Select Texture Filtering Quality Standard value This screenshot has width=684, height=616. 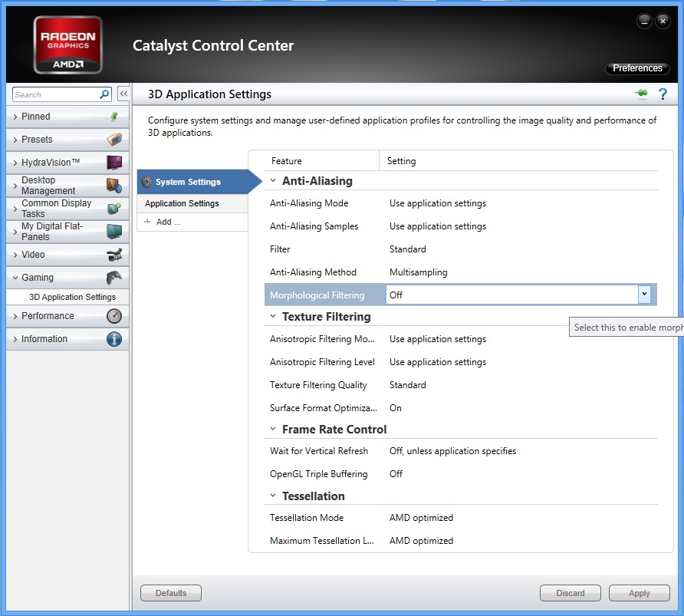pos(407,385)
